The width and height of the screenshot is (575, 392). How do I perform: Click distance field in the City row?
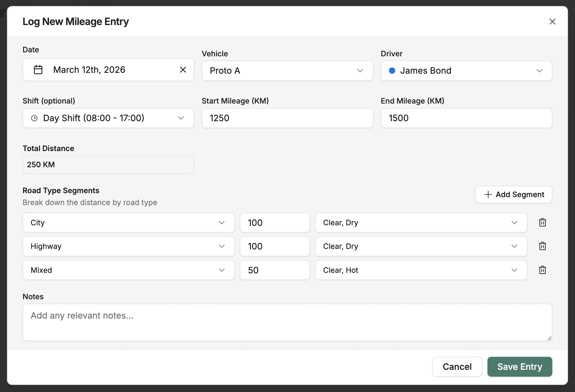pyautogui.click(x=275, y=222)
